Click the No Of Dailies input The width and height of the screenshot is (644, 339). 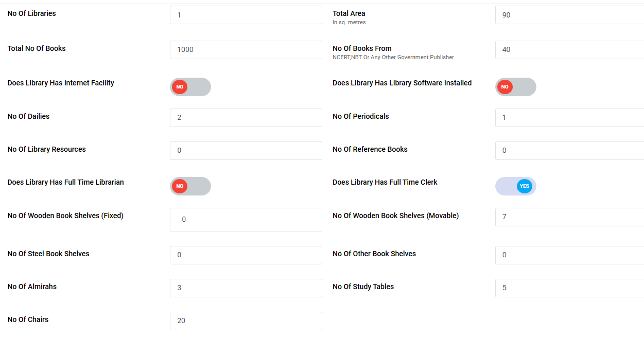tap(246, 118)
